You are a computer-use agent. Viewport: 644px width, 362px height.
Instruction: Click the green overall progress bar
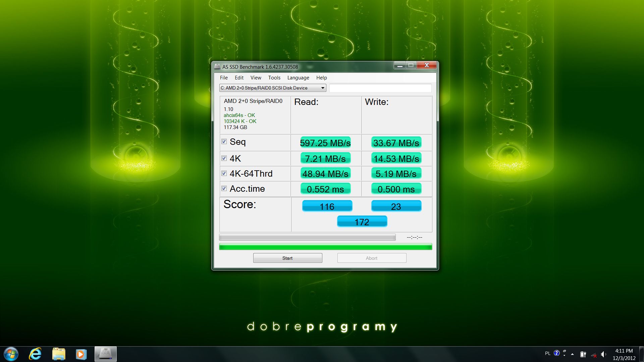click(325, 247)
